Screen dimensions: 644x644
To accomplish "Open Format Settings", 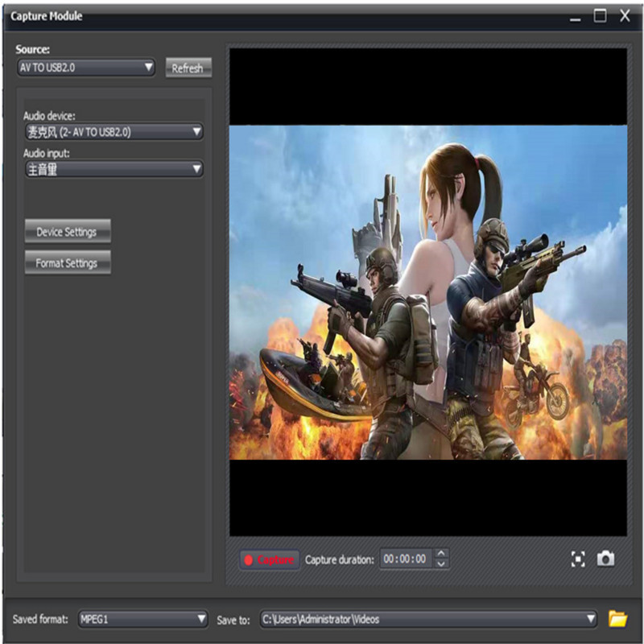I will click(67, 263).
